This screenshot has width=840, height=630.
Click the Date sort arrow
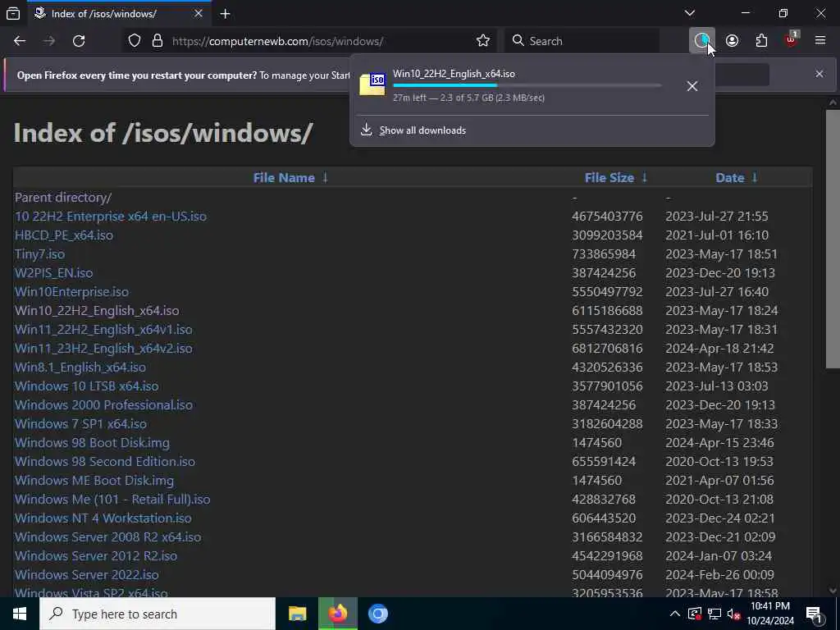pyautogui.click(x=755, y=177)
